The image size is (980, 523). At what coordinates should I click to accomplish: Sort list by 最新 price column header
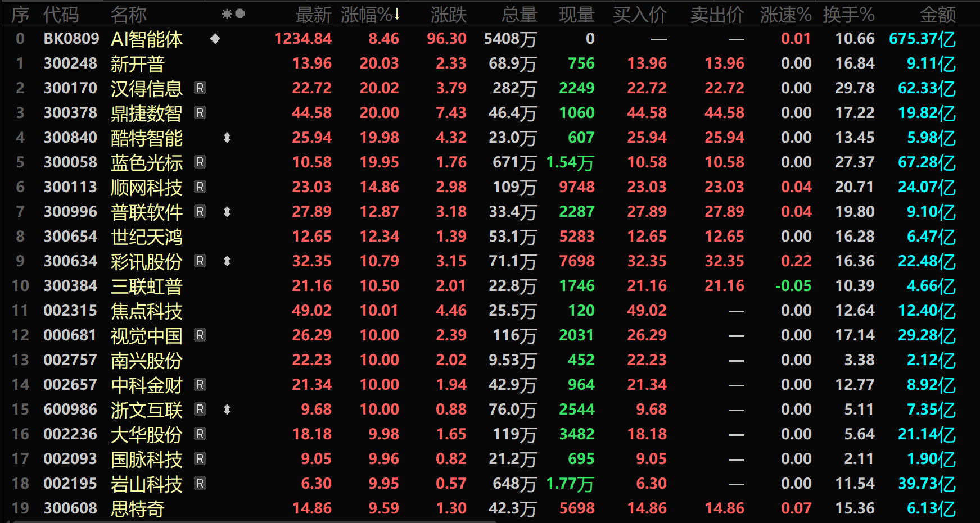(x=313, y=15)
